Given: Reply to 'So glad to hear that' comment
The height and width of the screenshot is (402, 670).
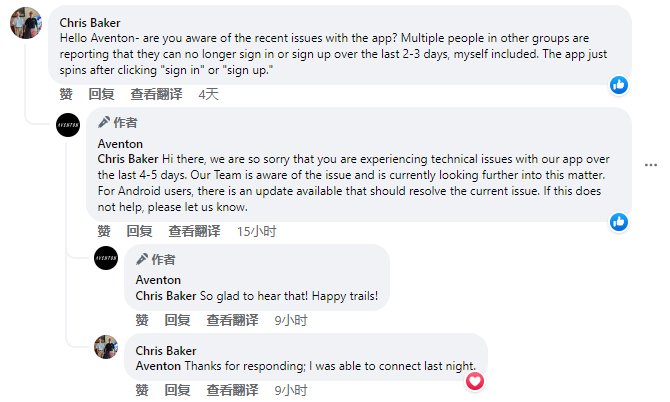Looking at the screenshot, I should [x=177, y=320].
